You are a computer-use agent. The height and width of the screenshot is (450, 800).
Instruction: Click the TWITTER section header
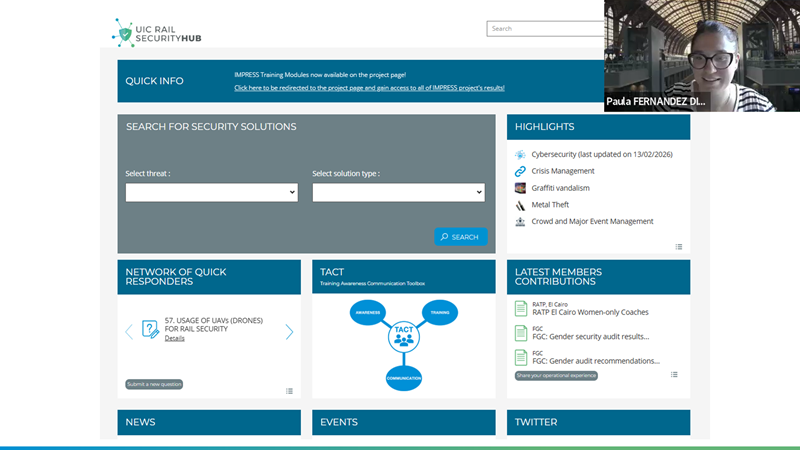tap(598, 422)
